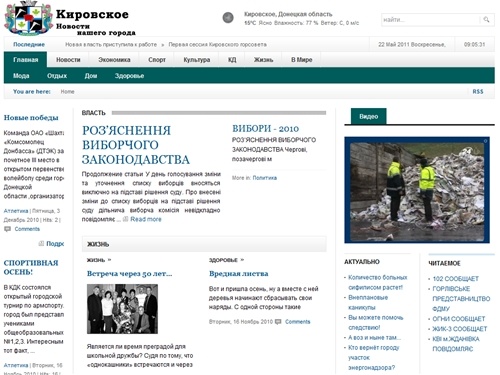Click the weather condition icon
The height and width of the screenshot is (375, 500).
[228, 17]
